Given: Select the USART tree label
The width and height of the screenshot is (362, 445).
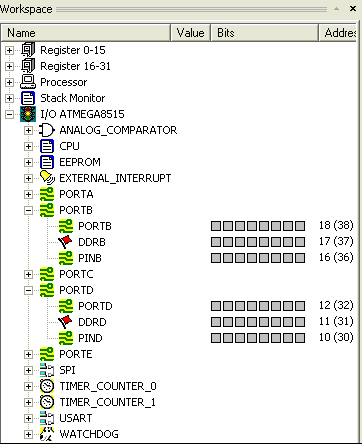Looking at the screenshot, I should click(76, 418).
